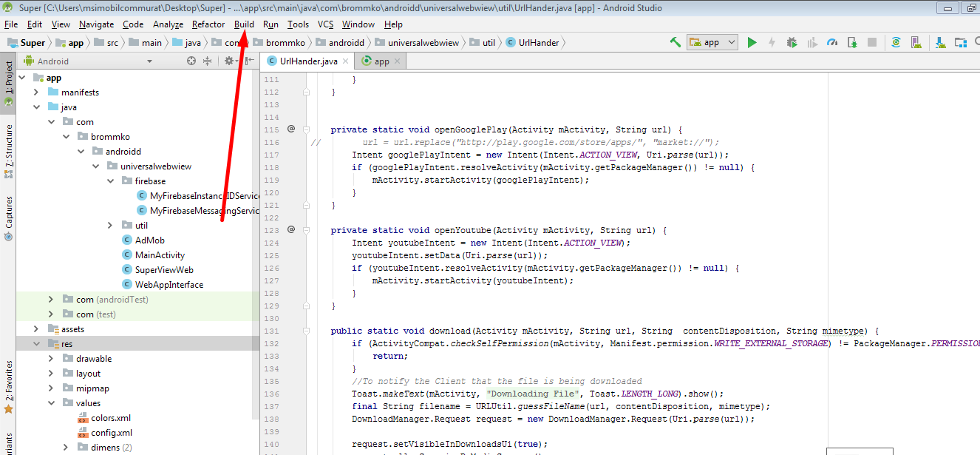Open the Refactor menu
The height and width of the screenshot is (455, 980).
208,24
